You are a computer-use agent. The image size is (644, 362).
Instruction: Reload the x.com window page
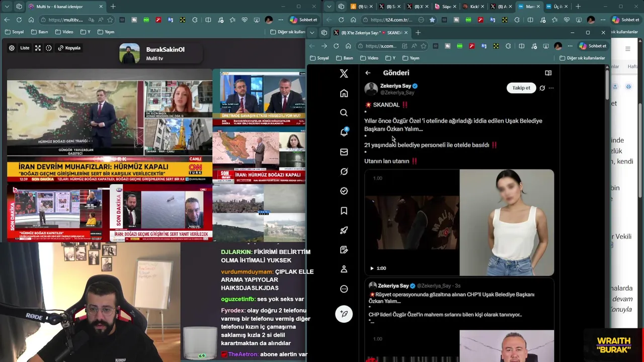336,46
